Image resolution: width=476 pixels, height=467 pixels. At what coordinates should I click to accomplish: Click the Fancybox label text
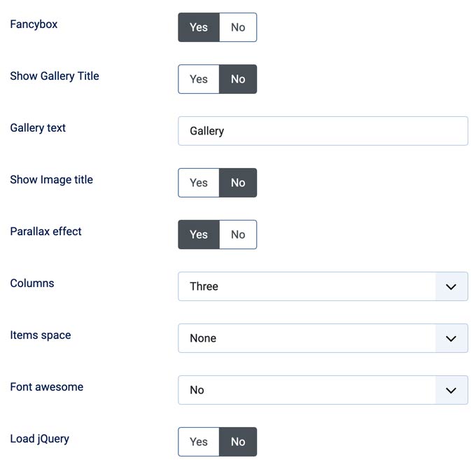[34, 24]
